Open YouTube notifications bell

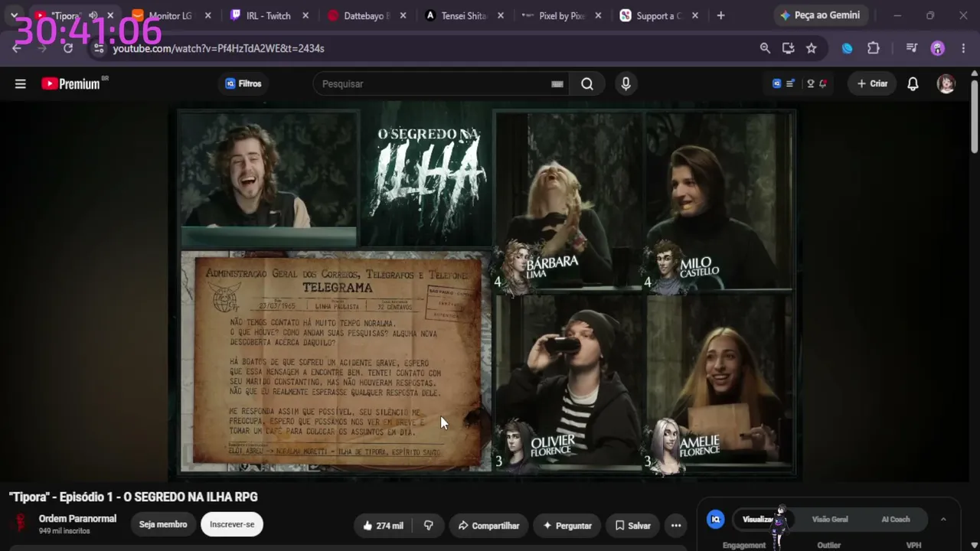[913, 84]
